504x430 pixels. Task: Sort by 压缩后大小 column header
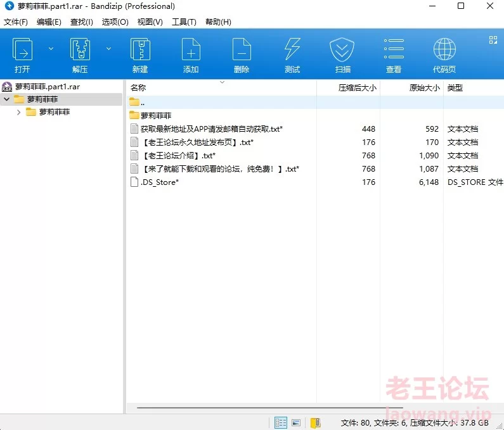point(357,87)
